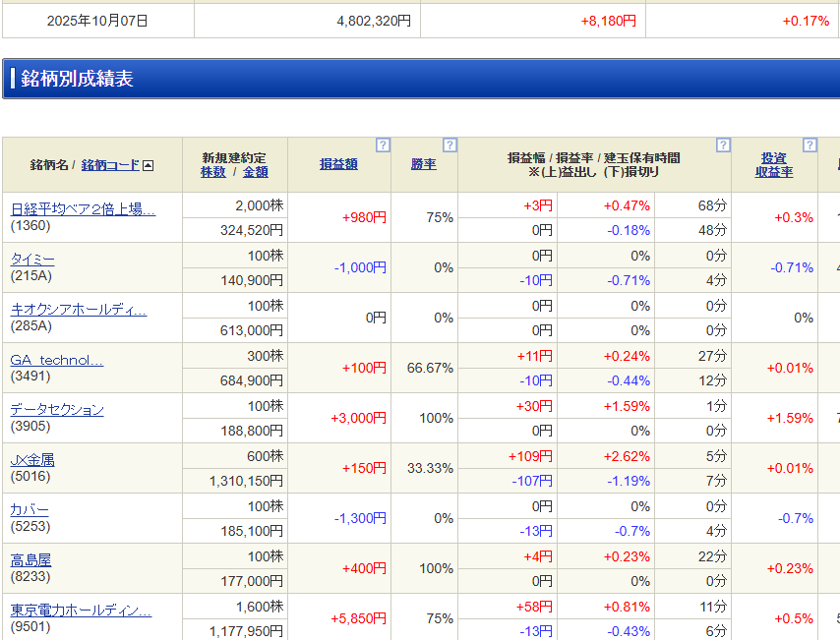The image size is (840, 640).
Task: Sort by 投資収益率 column header
Action: click(773, 165)
